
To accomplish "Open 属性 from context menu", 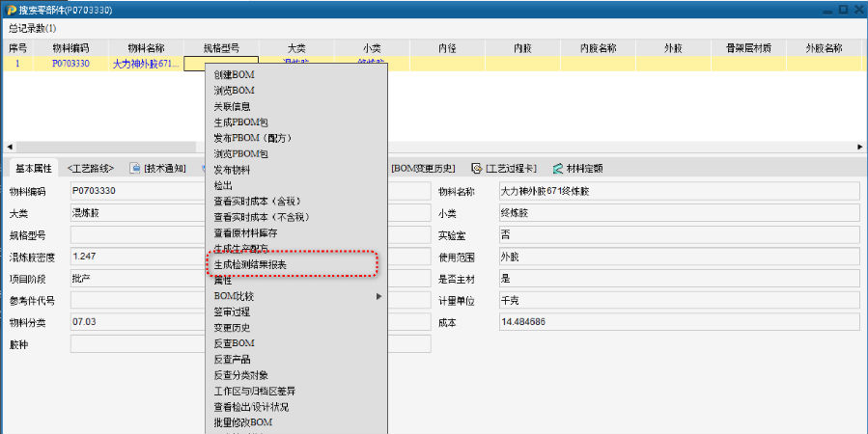I will [223, 281].
